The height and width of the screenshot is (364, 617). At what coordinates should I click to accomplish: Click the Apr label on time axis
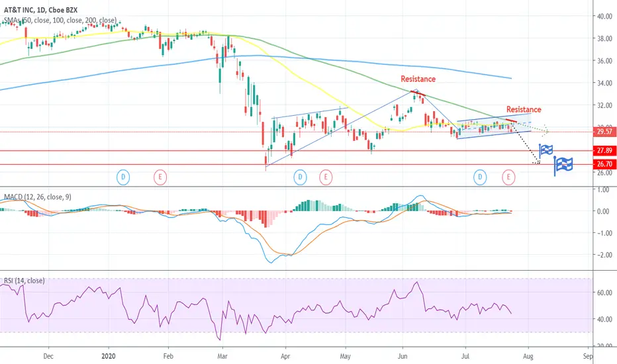[285, 356]
